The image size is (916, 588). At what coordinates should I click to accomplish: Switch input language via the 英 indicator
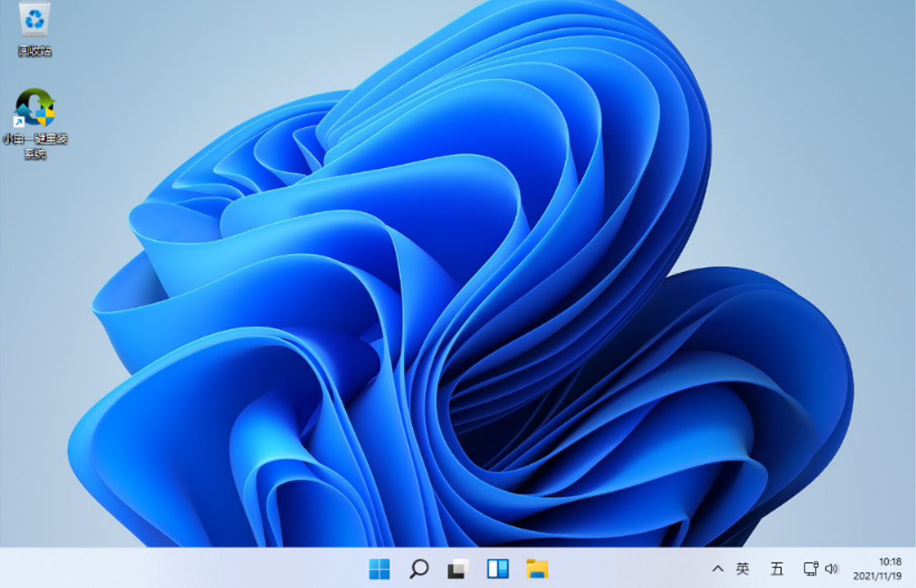pos(743,568)
